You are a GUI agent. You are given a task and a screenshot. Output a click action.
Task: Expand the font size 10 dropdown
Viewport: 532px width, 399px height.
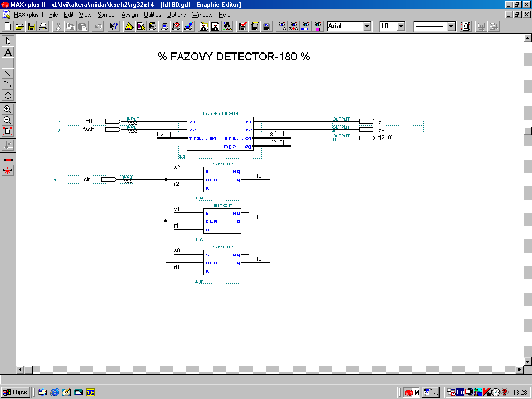401,26
